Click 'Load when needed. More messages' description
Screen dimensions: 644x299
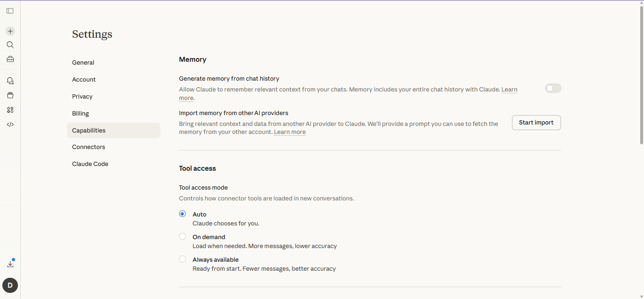265,246
